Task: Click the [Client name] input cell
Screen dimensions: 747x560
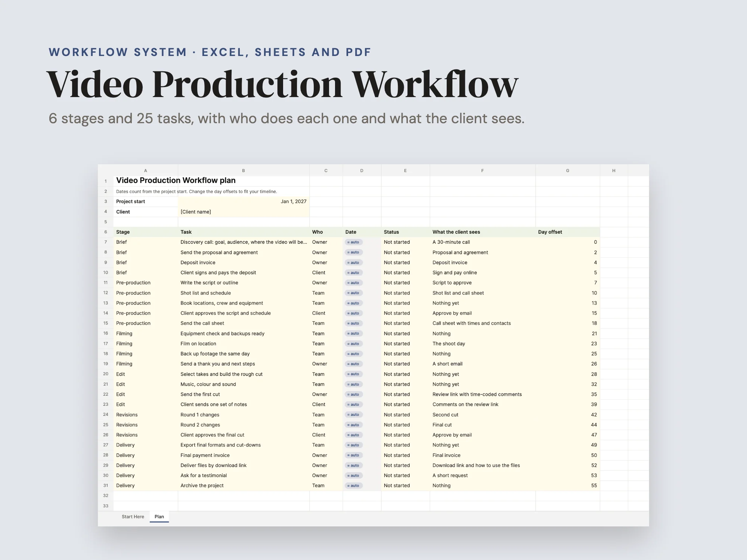Action: [244, 212]
